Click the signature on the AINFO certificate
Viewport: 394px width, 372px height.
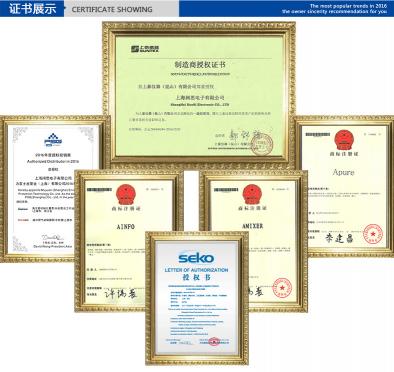120,293
